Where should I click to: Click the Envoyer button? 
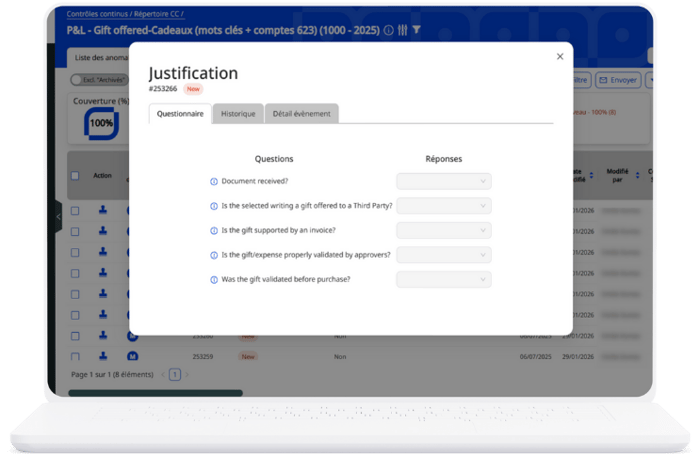[617, 80]
